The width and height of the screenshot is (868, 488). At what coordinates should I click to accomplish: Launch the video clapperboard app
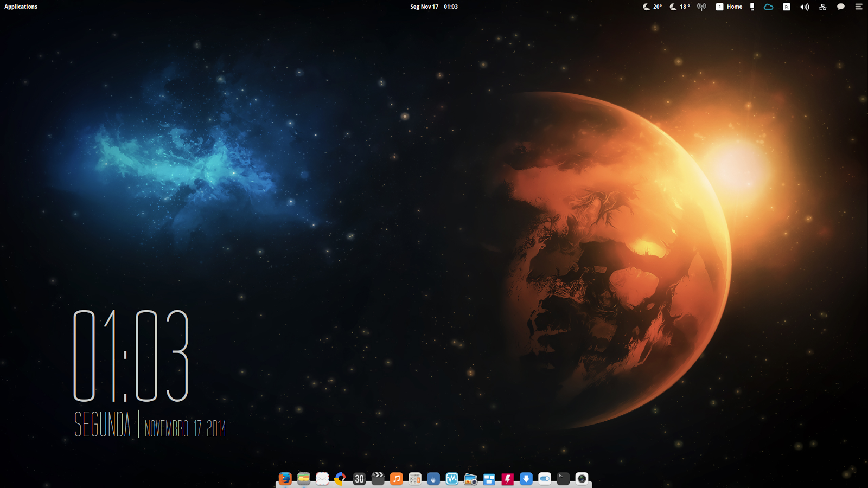[378, 479]
